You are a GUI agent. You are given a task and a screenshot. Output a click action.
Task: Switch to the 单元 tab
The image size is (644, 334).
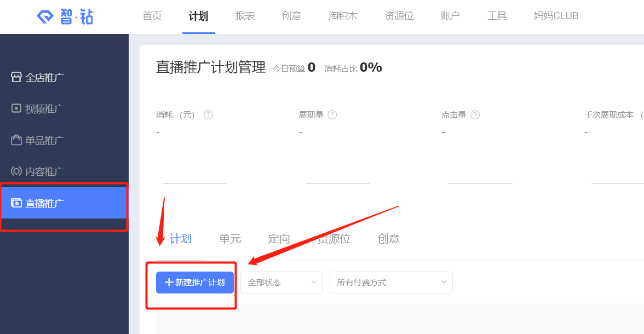point(230,239)
